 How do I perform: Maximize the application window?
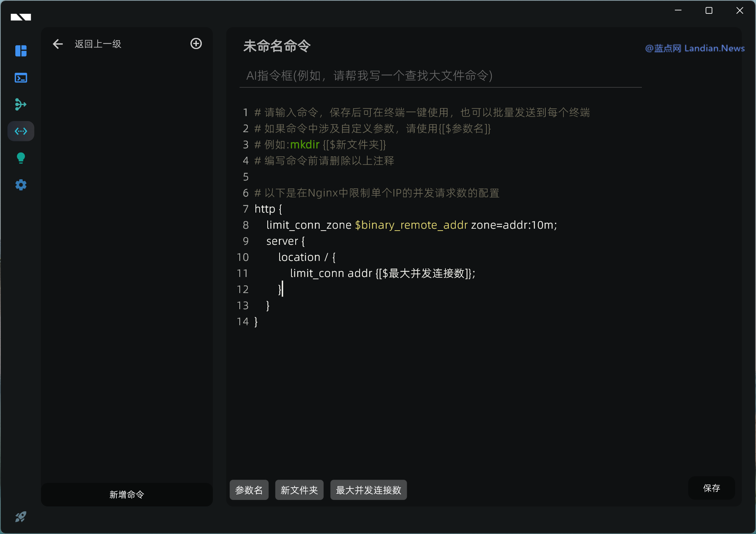(709, 11)
